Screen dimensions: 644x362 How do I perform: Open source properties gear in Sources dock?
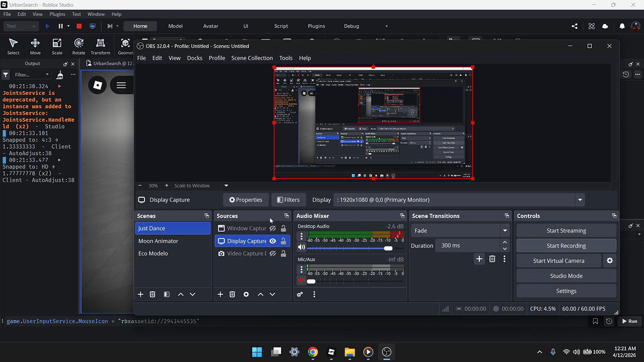pyautogui.click(x=246, y=294)
